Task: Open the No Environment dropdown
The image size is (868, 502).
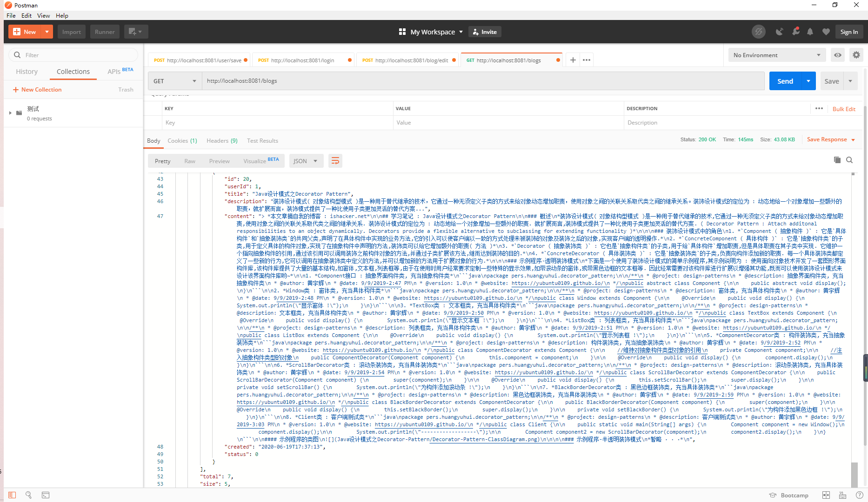Action: (777, 55)
